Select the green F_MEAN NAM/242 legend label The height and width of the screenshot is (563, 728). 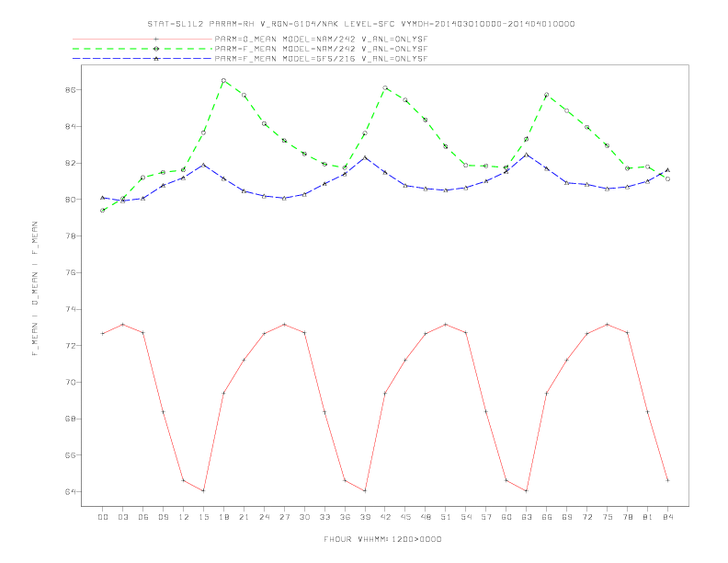pos(321,49)
